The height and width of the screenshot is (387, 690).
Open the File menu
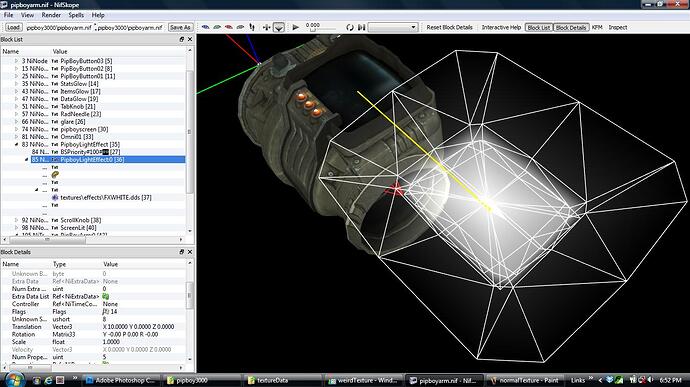coord(8,15)
